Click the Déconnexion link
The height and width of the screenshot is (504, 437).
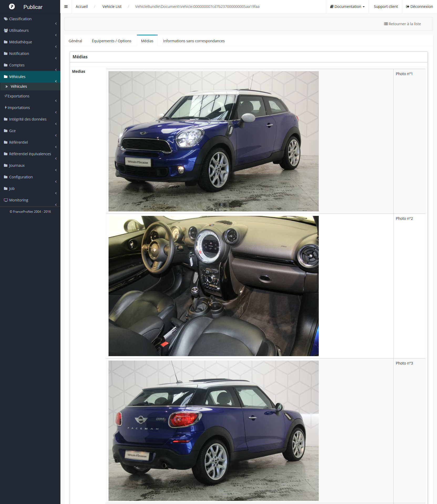coord(419,7)
